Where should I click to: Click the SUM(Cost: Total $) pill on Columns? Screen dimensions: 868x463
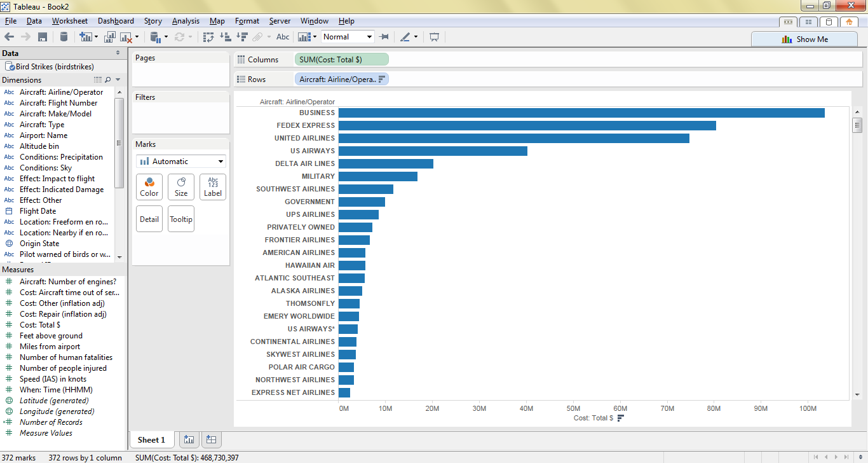[x=342, y=59]
